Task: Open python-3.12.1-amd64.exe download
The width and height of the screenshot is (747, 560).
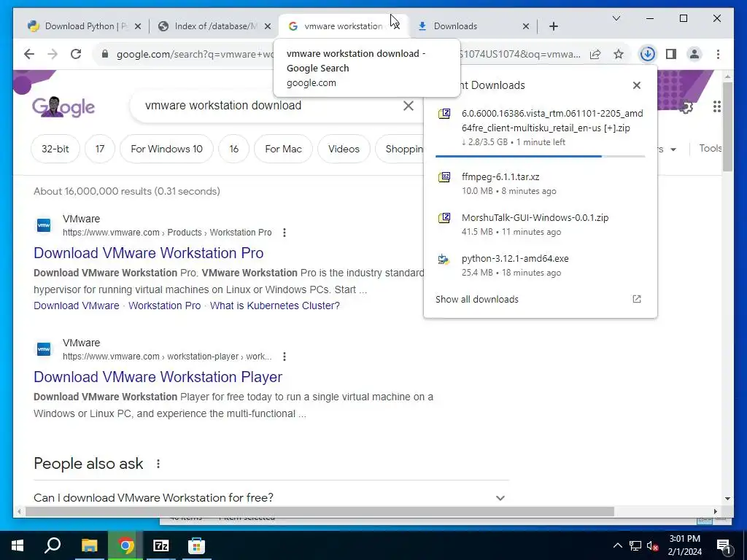Action: [x=541, y=265]
